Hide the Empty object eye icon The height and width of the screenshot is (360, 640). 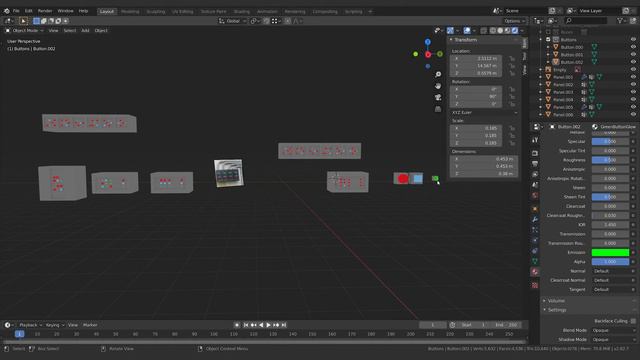pyautogui.click(x=633, y=69)
